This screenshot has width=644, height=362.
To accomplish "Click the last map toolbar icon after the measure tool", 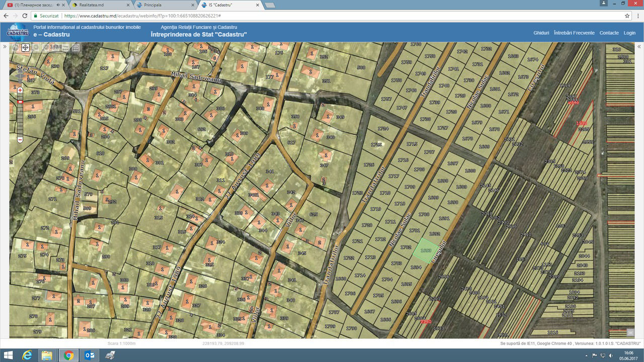I will (75, 48).
